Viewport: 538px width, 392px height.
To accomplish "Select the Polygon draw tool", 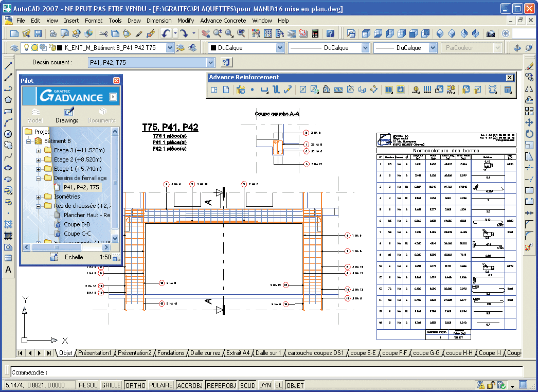I will (8, 100).
